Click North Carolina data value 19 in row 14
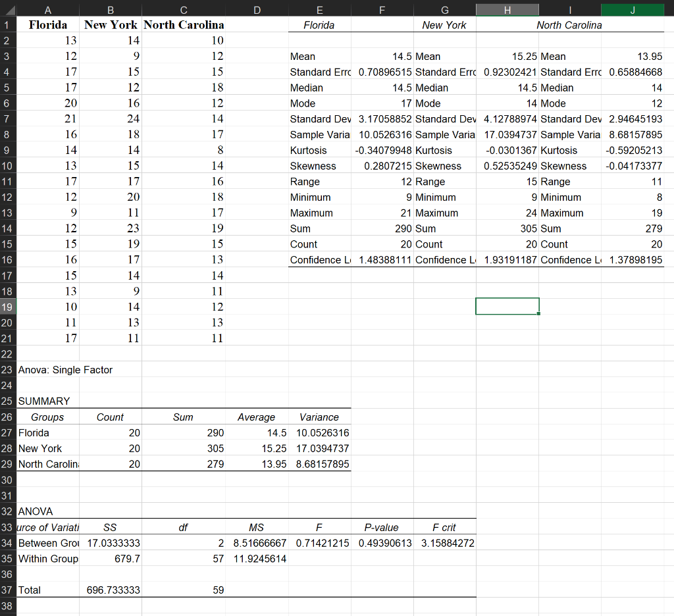The height and width of the screenshot is (616, 674). [217, 228]
